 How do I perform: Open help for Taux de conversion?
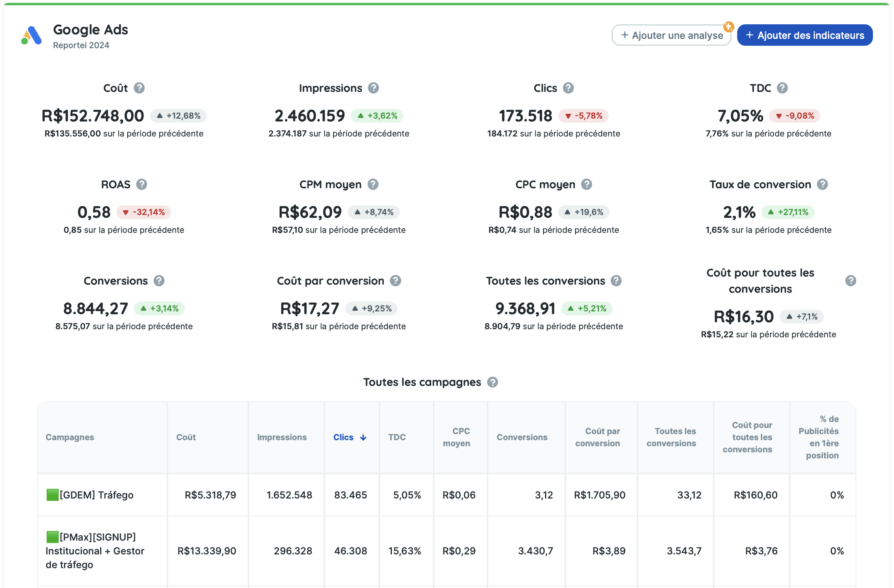pos(822,184)
